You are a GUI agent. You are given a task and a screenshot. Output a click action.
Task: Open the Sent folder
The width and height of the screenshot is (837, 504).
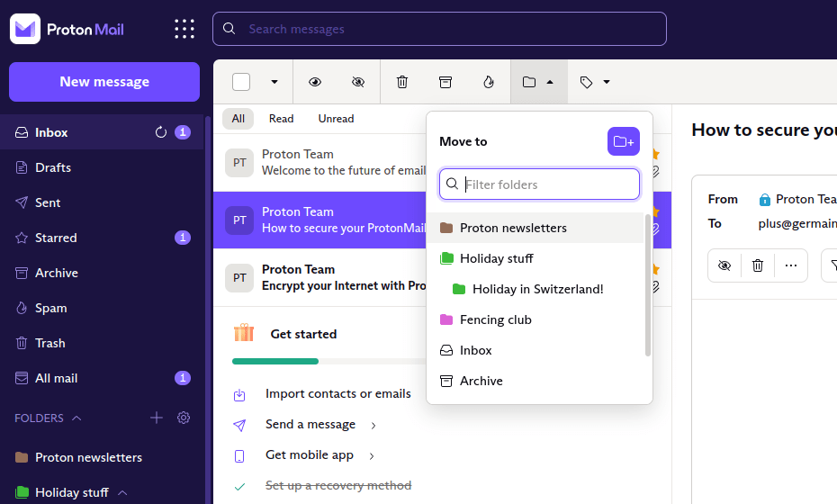pyautogui.click(x=102, y=202)
